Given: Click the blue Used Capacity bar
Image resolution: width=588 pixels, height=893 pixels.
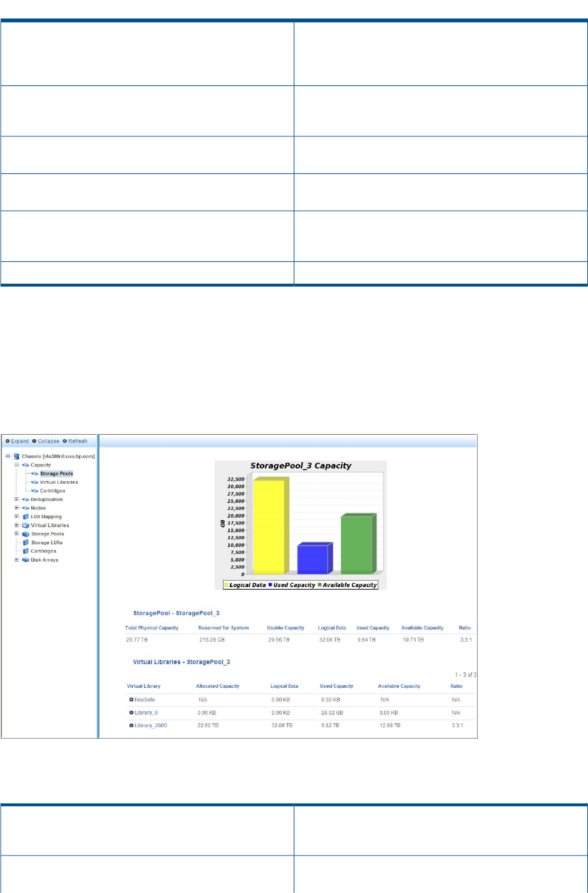Looking at the screenshot, I should pyautogui.click(x=315, y=558).
